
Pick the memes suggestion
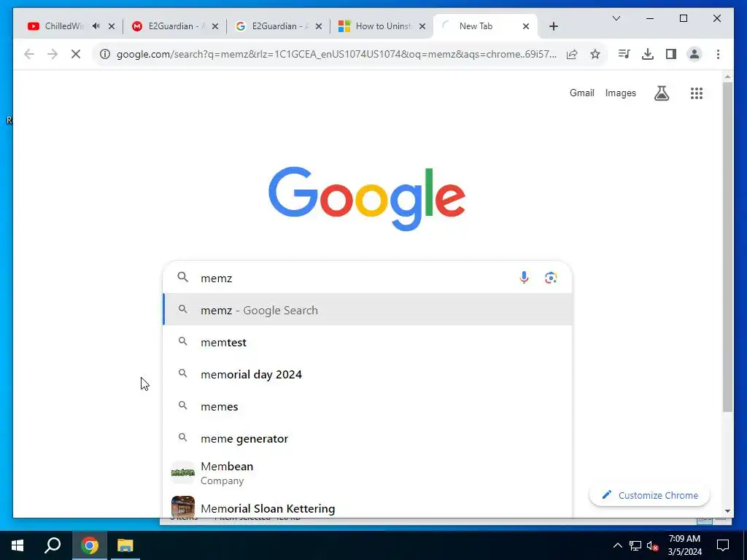(368, 406)
